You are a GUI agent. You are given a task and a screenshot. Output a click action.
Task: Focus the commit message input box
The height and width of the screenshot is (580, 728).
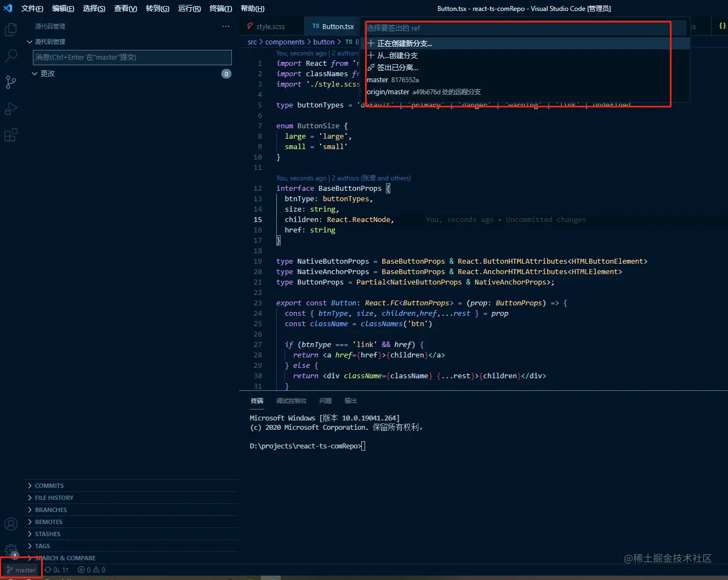(132, 57)
